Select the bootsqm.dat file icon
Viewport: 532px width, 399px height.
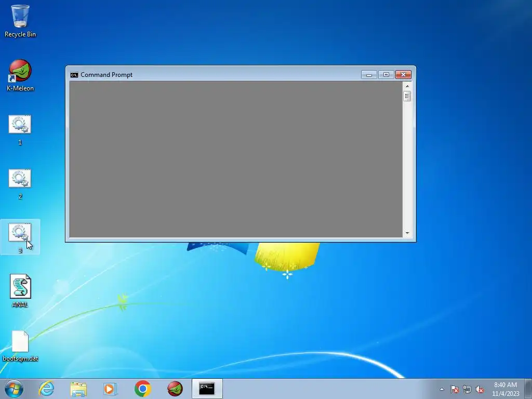coord(20,346)
